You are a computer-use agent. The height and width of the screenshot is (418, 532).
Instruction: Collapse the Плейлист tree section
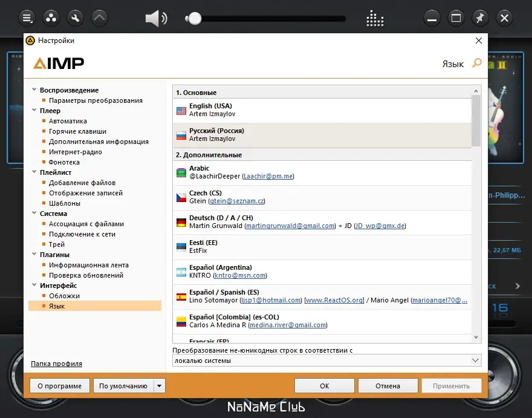pyautogui.click(x=34, y=172)
